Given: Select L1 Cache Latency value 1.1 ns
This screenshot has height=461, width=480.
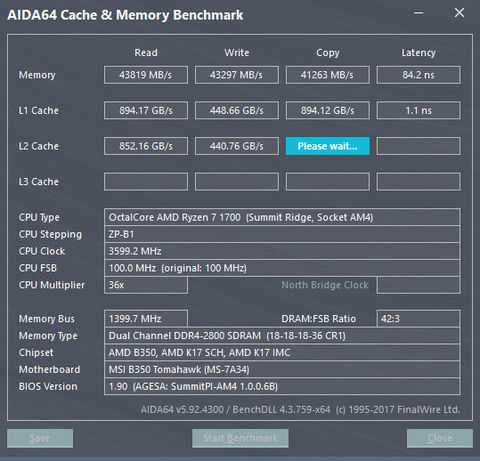Looking at the screenshot, I should pyautogui.click(x=418, y=110).
